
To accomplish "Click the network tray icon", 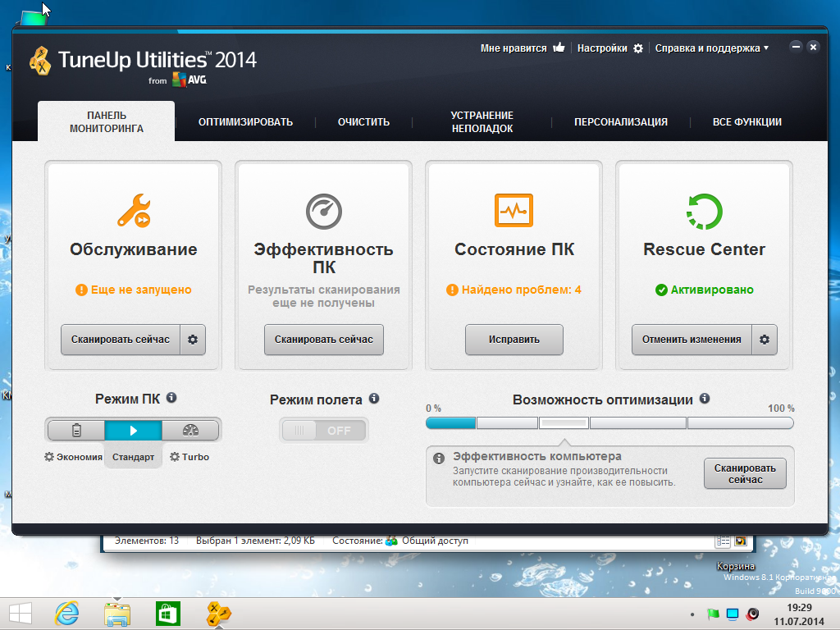I will click(733, 614).
